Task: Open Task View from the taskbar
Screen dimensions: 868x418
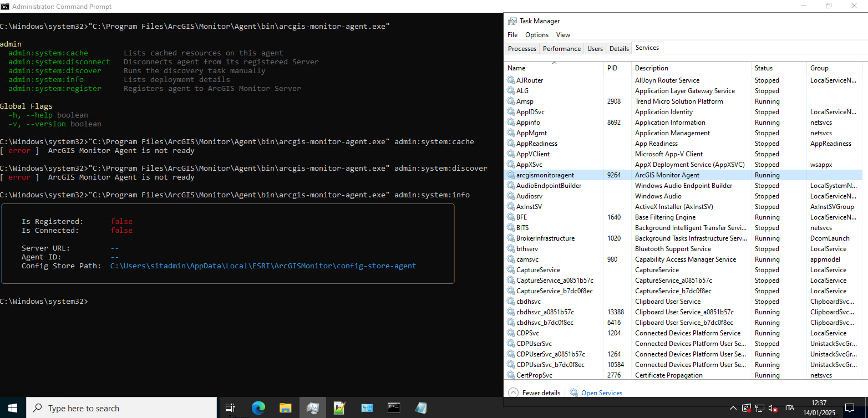Action: 230,408
